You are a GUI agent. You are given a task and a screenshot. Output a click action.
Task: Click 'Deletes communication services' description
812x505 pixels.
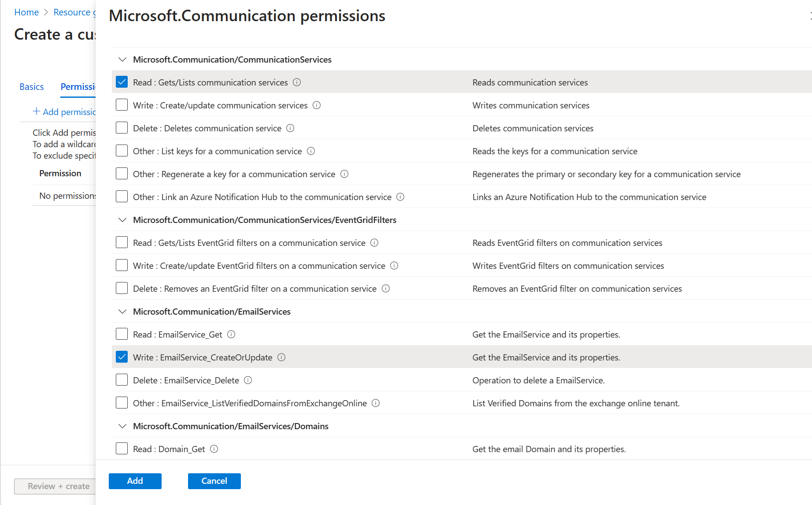pyautogui.click(x=533, y=128)
